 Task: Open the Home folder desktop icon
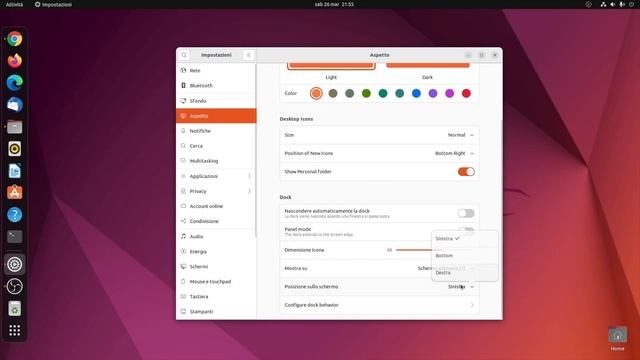[618, 339]
